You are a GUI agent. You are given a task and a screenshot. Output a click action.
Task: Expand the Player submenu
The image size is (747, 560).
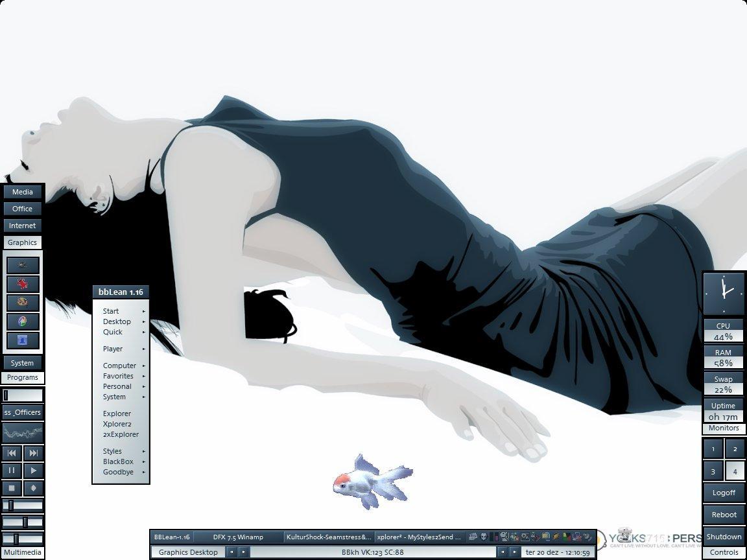[121, 349]
